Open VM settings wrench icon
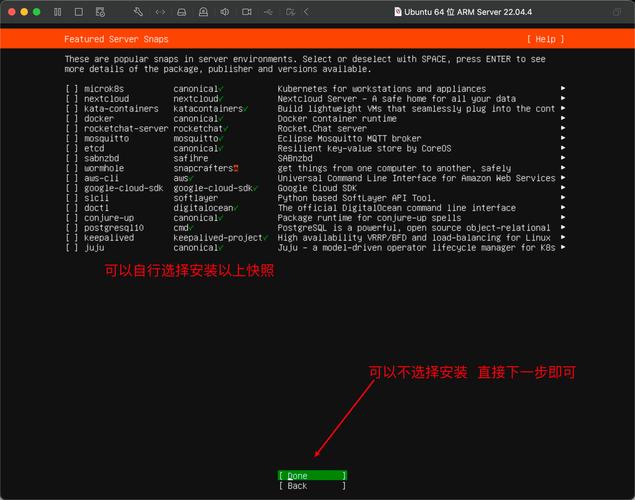Viewport: 635px width, 500px height. pyautogui.click(x=139, y=12)
